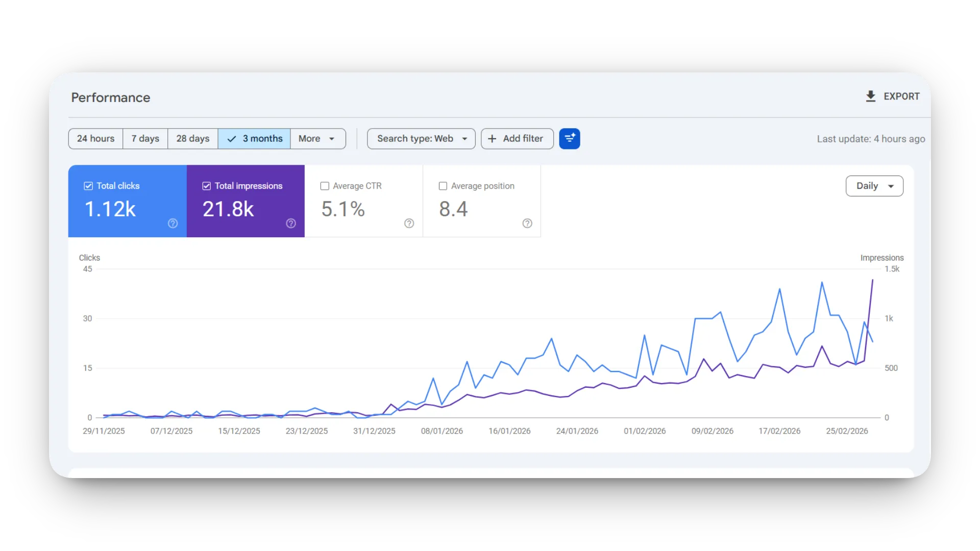Open help icon on Average position card

click(527, 223)
